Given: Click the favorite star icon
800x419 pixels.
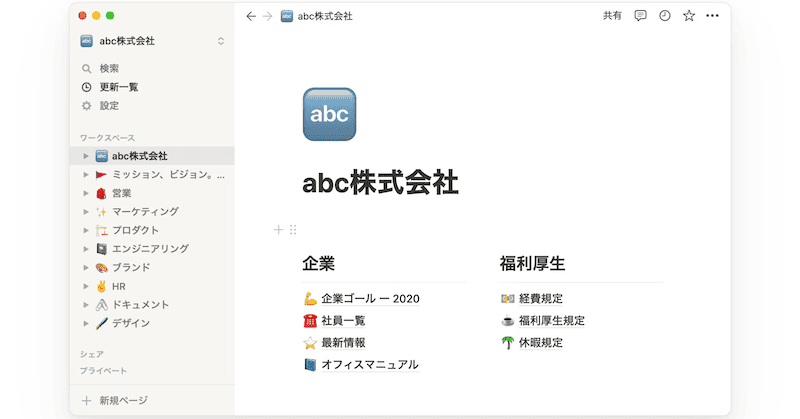Looking at the screenshot, I should [688, 16].
